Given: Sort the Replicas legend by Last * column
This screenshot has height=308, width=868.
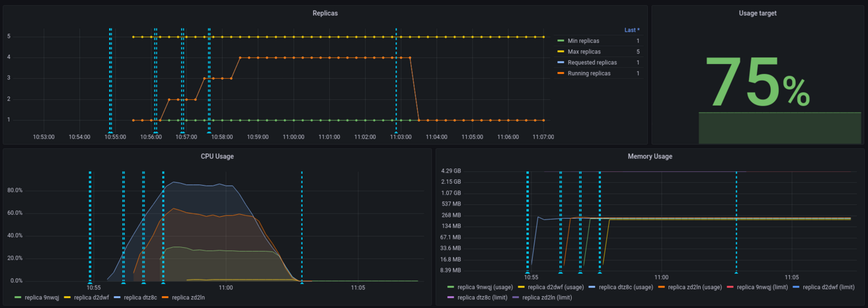Looking at the screenshot, I should point(632,30).
